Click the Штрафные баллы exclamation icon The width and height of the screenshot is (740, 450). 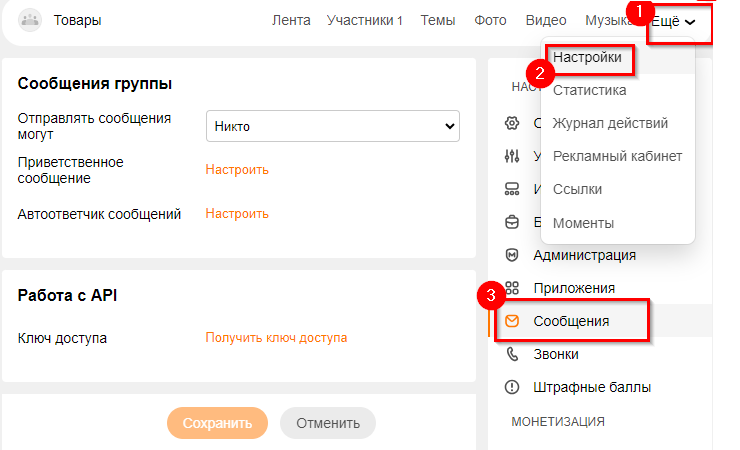click(x=513, y=387)
